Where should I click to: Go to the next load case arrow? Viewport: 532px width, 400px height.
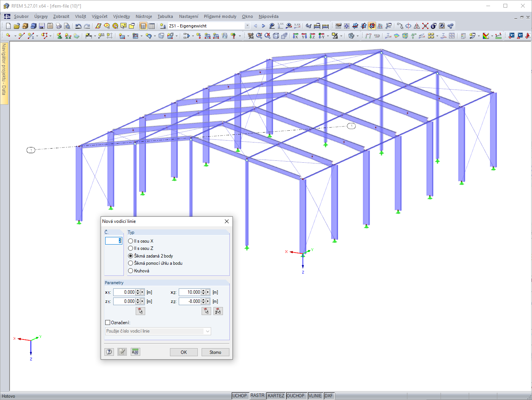click(x=263, y=26)
